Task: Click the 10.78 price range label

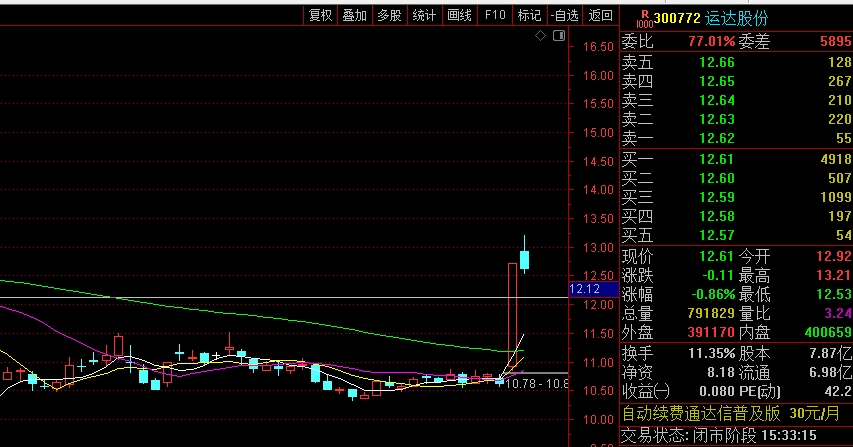Action: [536, 384]
